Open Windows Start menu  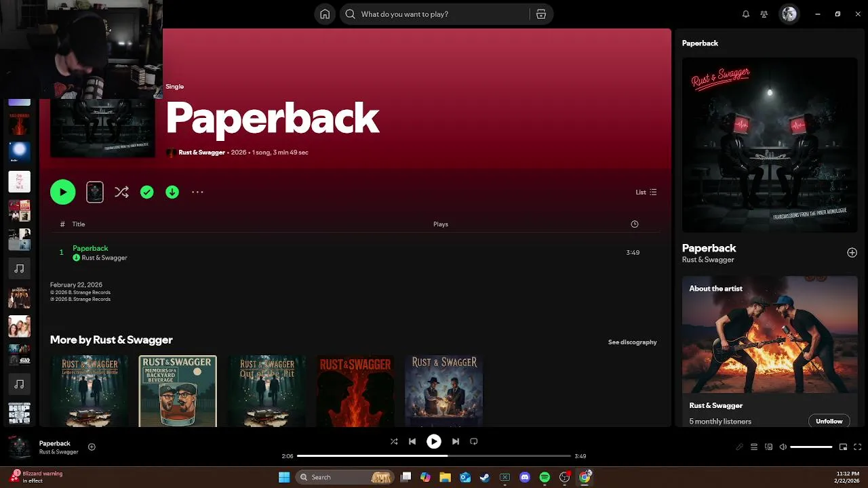(284, 477)
